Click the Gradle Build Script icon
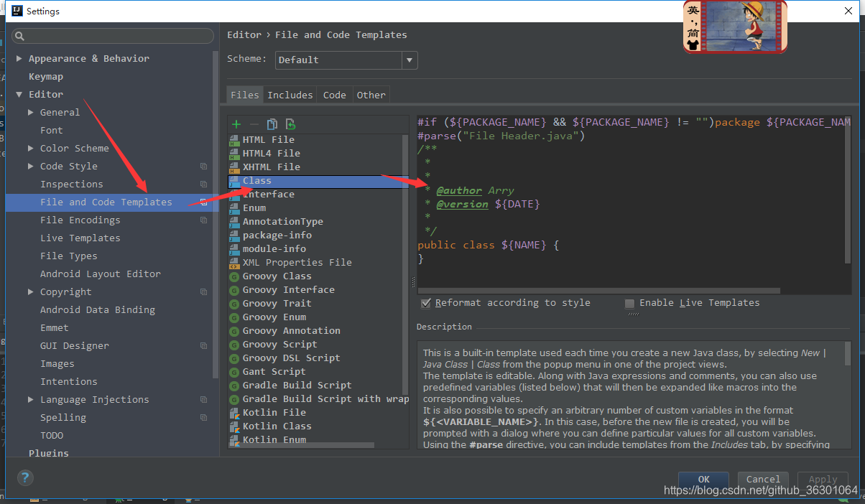 pos(234,386)
